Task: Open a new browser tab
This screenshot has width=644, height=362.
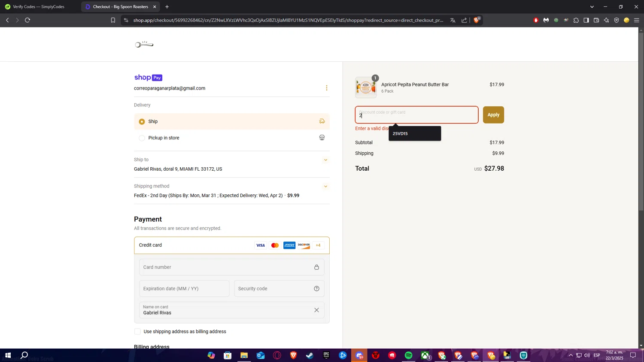Action: coord(167,7)
